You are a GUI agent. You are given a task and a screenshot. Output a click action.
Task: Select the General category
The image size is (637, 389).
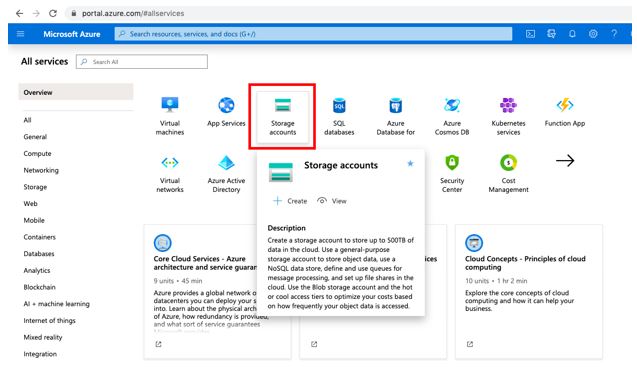[x=35, y=137]
